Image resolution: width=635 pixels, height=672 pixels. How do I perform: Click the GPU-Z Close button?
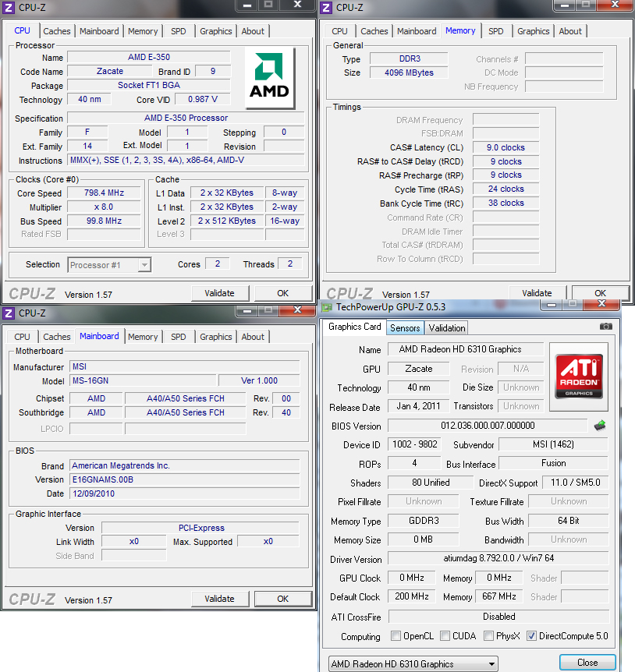click(587, 663)
